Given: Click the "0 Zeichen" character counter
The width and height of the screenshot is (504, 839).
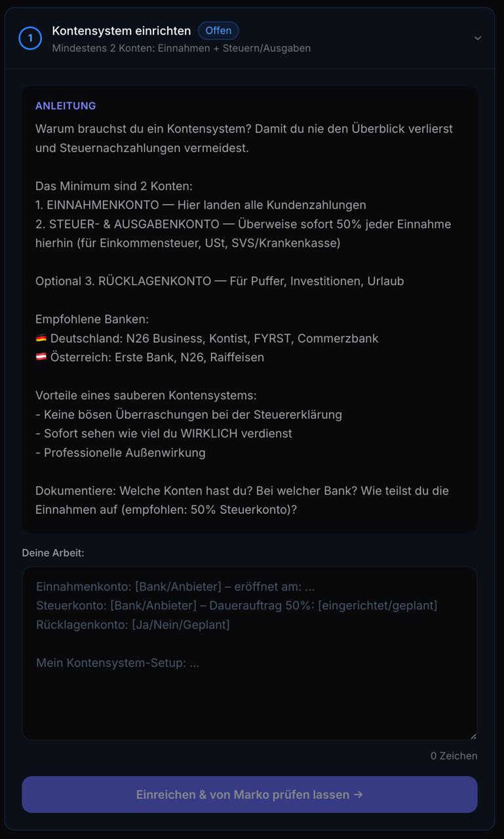Looking at the screenshot, I should [x=454, y=756].
